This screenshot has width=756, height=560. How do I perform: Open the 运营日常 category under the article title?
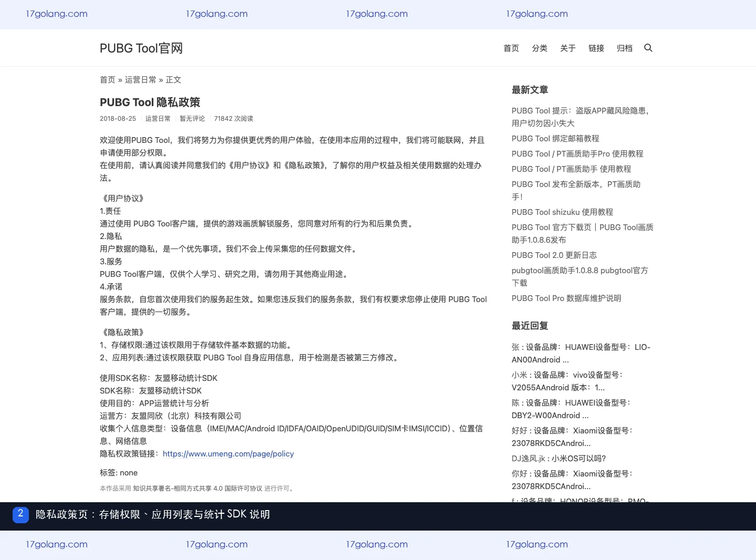click(158, 119)
